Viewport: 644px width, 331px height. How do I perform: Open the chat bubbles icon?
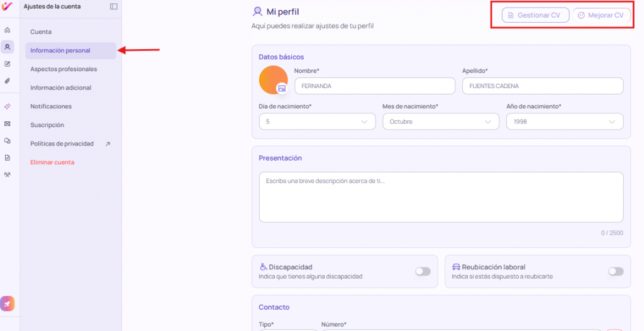(x=8, y=141)
